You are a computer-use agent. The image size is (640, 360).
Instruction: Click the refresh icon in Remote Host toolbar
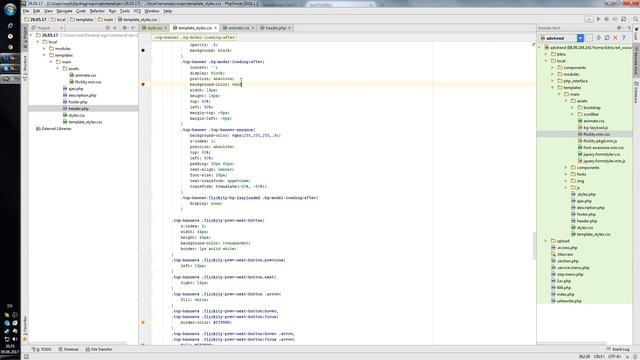[607, 38]
